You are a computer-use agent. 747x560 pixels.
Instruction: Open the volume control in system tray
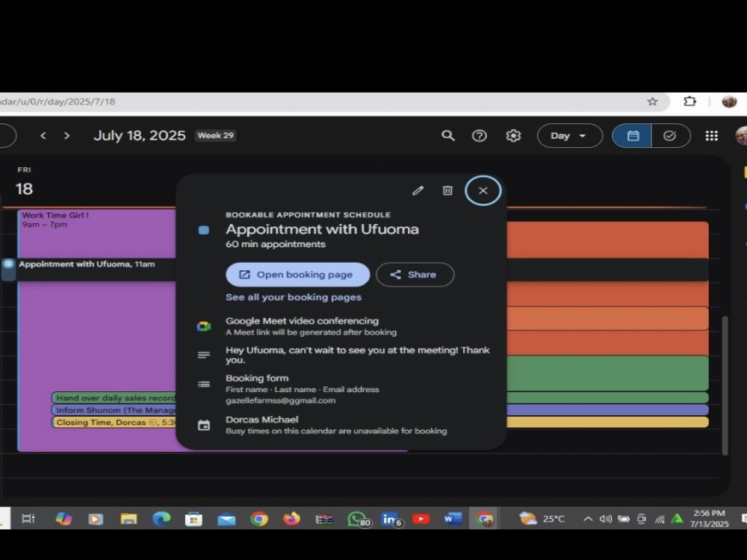(x=606, y=519)
